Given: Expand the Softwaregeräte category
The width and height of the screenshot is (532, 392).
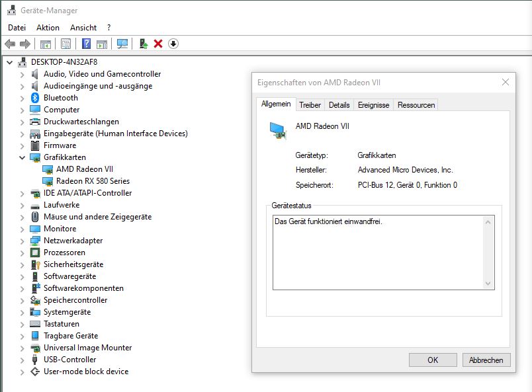Looking at the screenshot, I should pos(22,277).
